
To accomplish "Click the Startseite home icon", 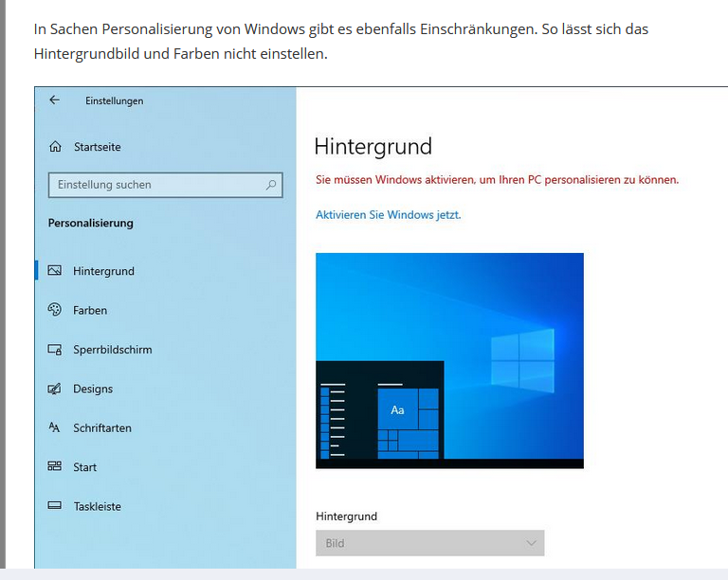I will click(55, 147).
